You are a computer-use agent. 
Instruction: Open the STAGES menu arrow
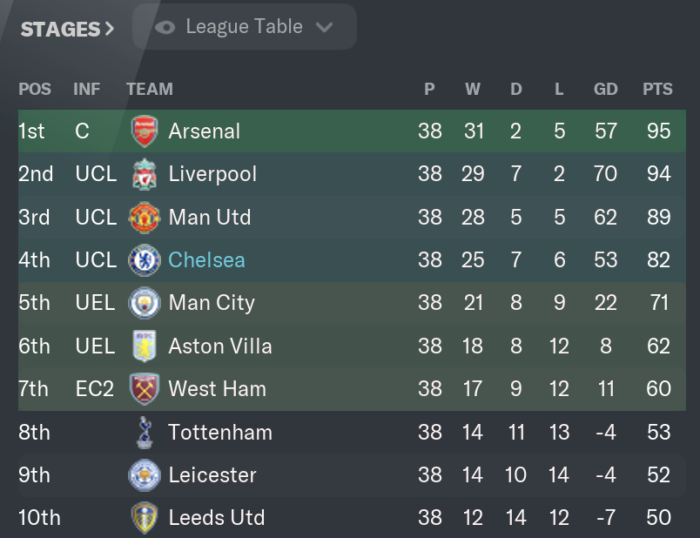click(x=109, y=29)
